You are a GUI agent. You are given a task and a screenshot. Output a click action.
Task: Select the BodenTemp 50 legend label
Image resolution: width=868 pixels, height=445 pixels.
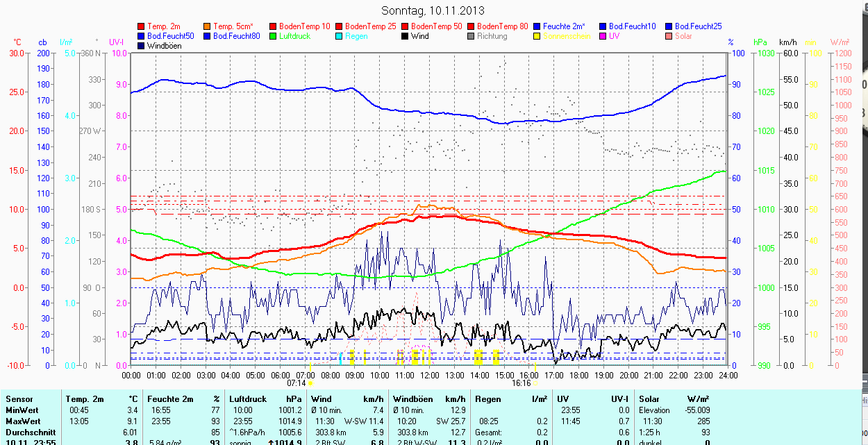[436, 26]
